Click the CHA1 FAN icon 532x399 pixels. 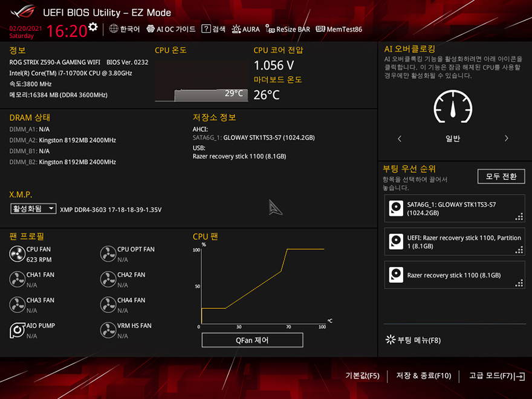(17, 279)
